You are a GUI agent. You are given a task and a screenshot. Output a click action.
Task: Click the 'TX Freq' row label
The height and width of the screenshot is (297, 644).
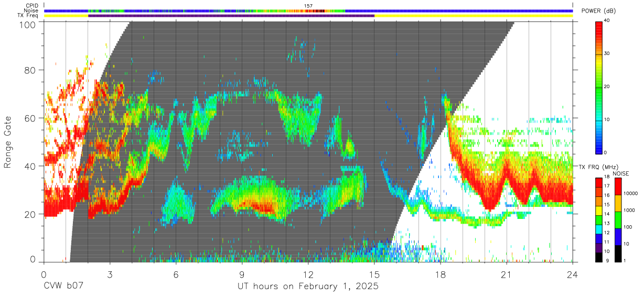click(28, 16)
